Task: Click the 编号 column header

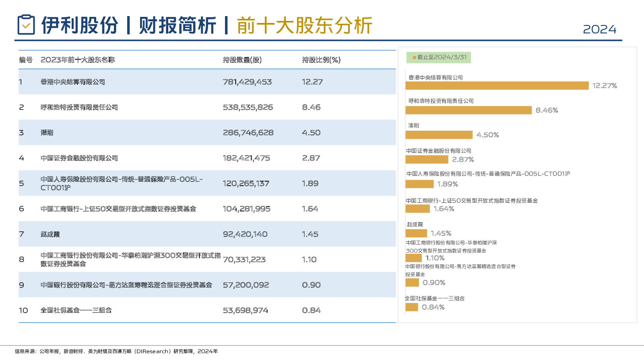Action: tap(26, 60)
